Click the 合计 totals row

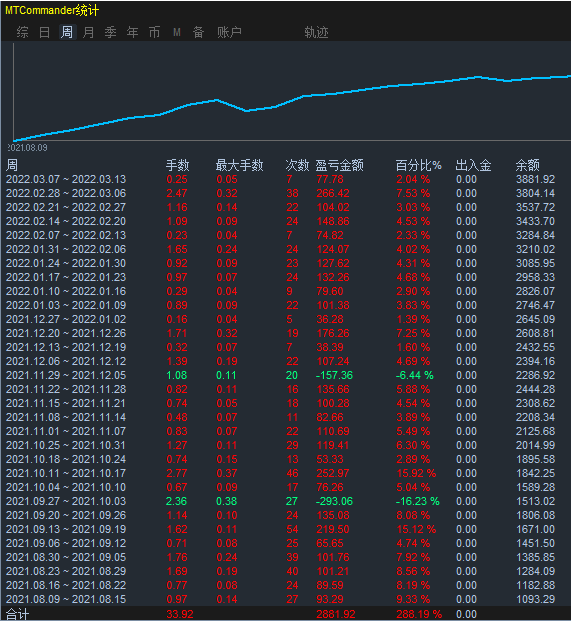286,614
